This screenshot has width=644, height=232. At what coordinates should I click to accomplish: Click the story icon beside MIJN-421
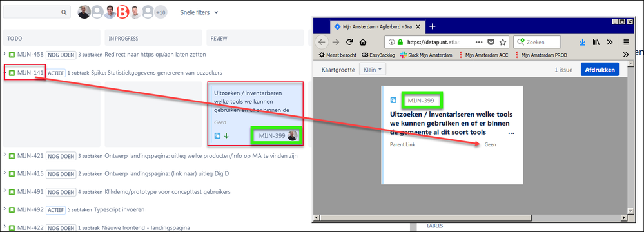[x=12, y=156]
